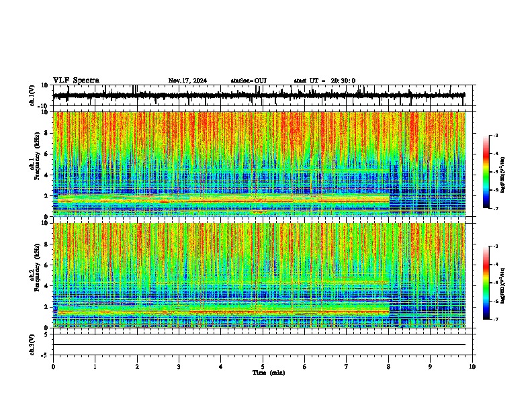This screenshot has width=532, height=411.
Task: Click the ch.3(V) axis label
Action: (32, 345)
